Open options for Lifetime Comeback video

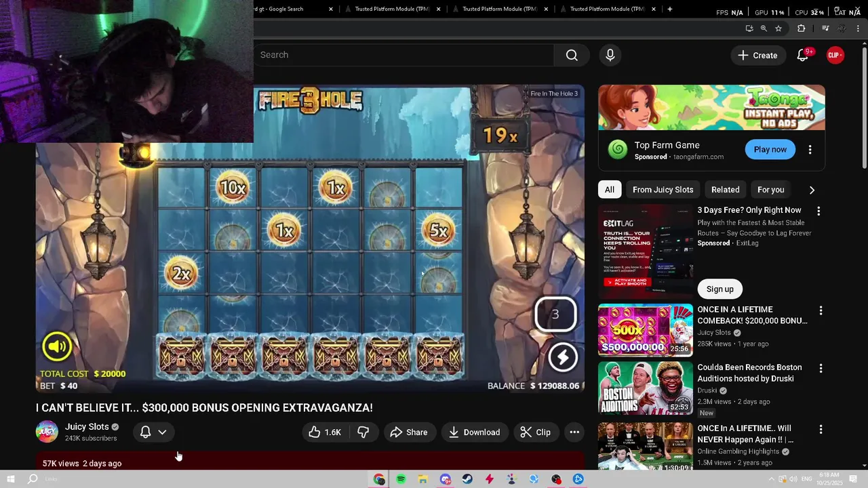[821, 311]
